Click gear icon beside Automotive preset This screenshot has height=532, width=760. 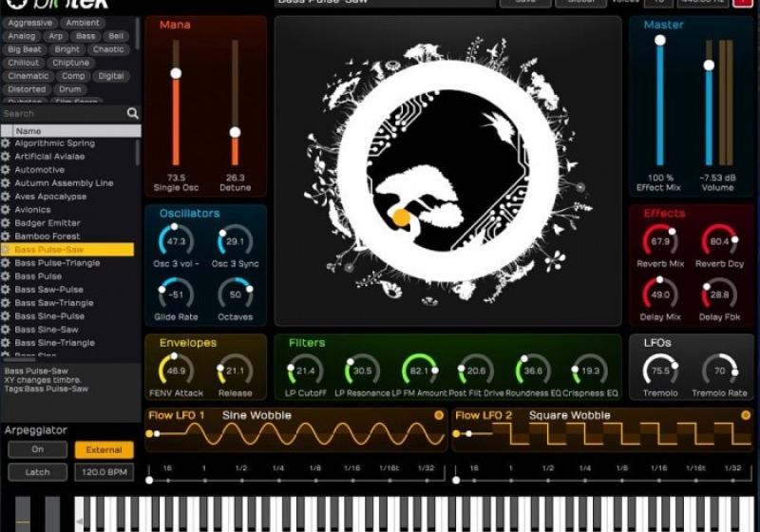6,170
